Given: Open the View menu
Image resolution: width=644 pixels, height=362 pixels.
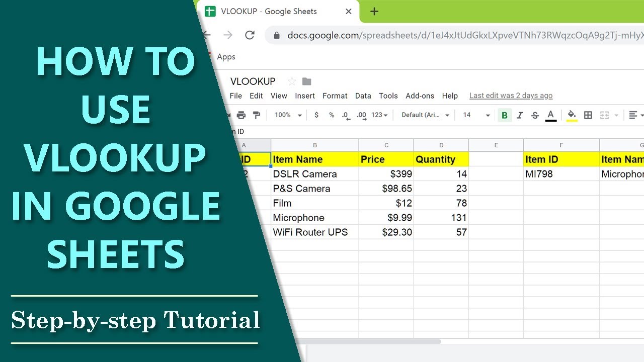Looking at the screenshot, I should (279, 96).
